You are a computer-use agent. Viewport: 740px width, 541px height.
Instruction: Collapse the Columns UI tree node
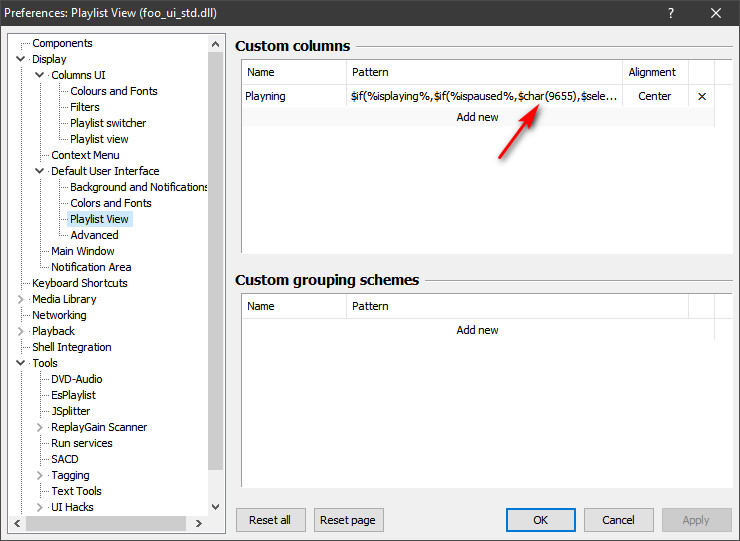pyautogui.click(x=40, y=75)
